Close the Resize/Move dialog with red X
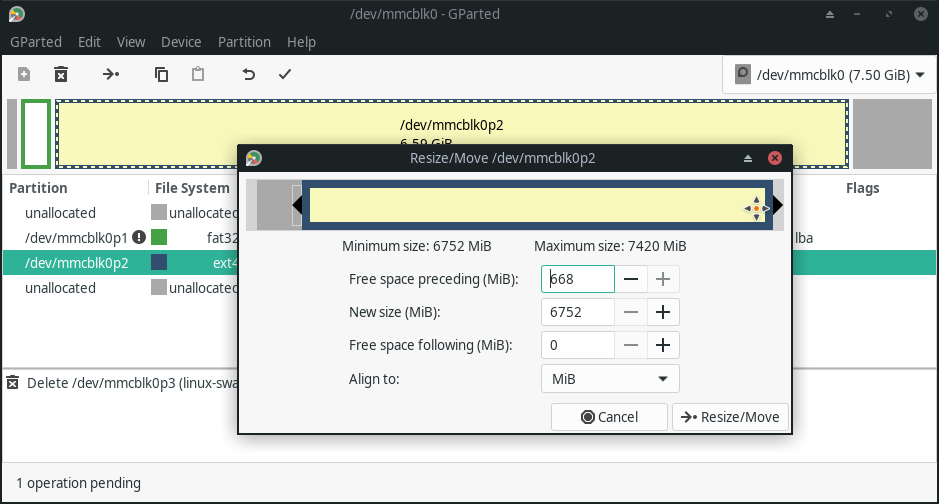The image size is (939, 504). [x=775, y=158]
